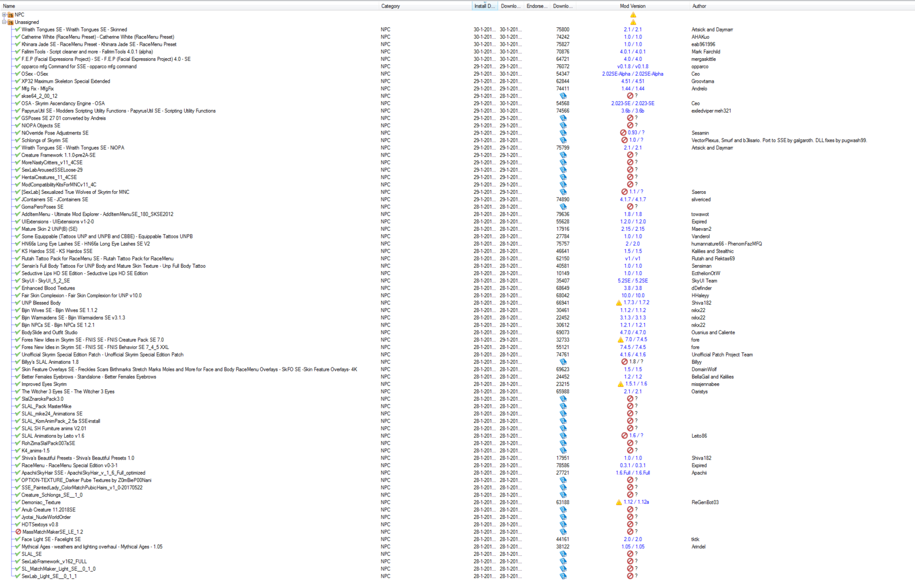Viewport: 915px width, 588px height.
Task: Click the warning icon in the Unassigned group row
Action: coord(633,22)
